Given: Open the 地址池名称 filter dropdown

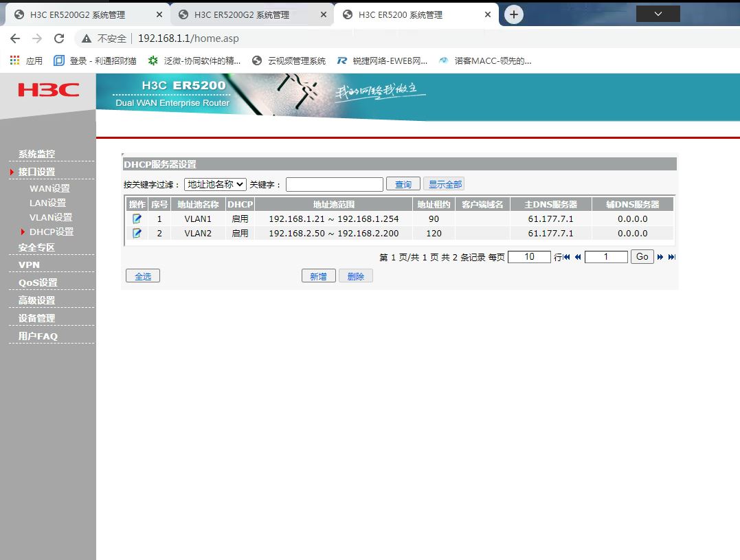Looking at the screenshot, I should 215,184.
